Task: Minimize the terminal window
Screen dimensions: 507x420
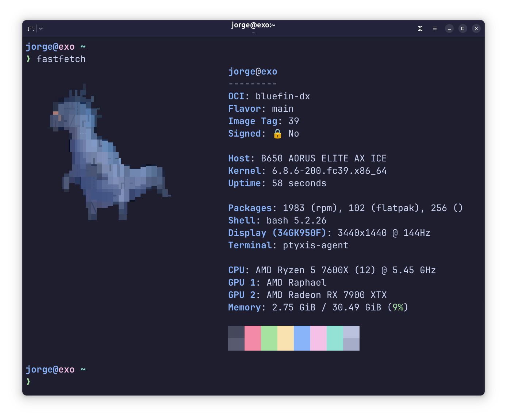Action: click(x=449, y=28)
